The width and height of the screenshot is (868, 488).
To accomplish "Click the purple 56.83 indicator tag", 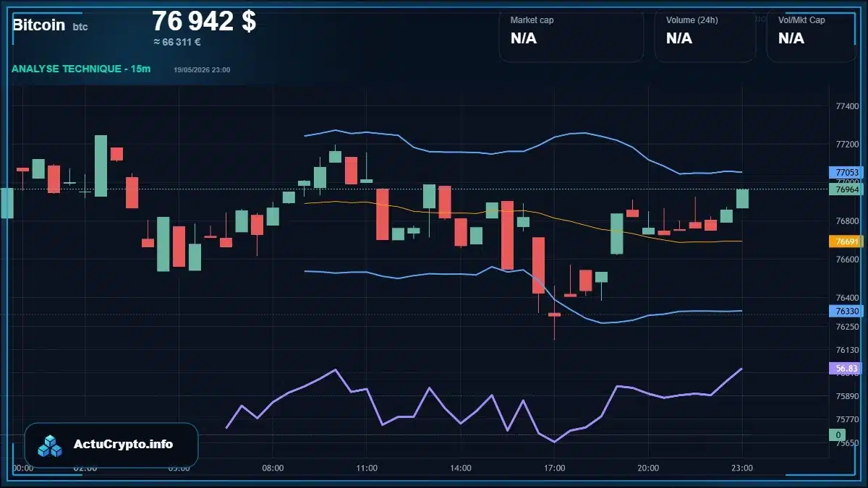I will tap(846, 368).
